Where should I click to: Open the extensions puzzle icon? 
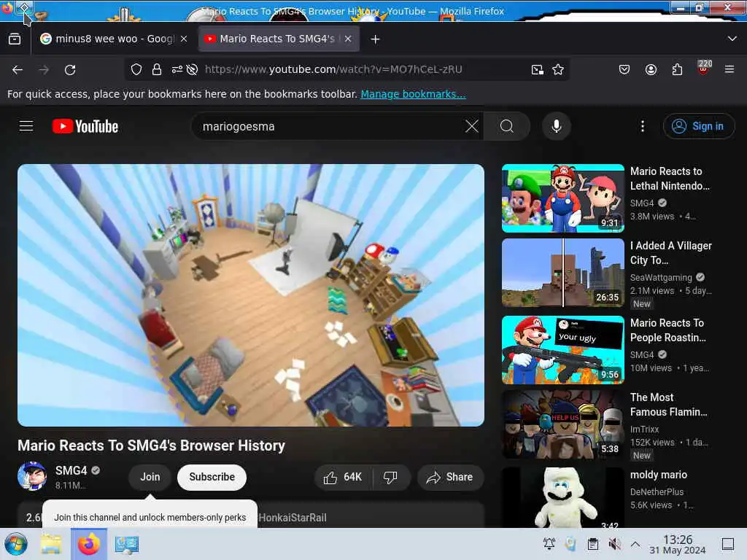click(x=677, y=69)
